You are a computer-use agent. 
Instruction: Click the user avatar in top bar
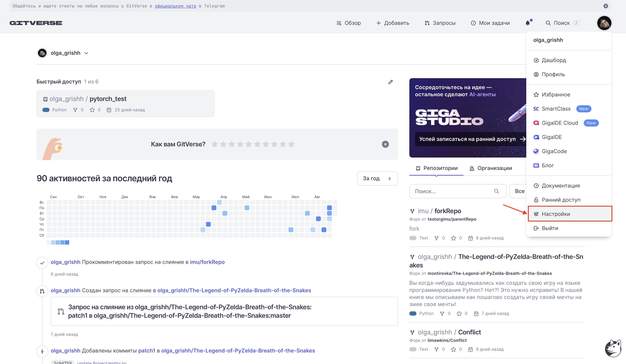tap(604, 23)
